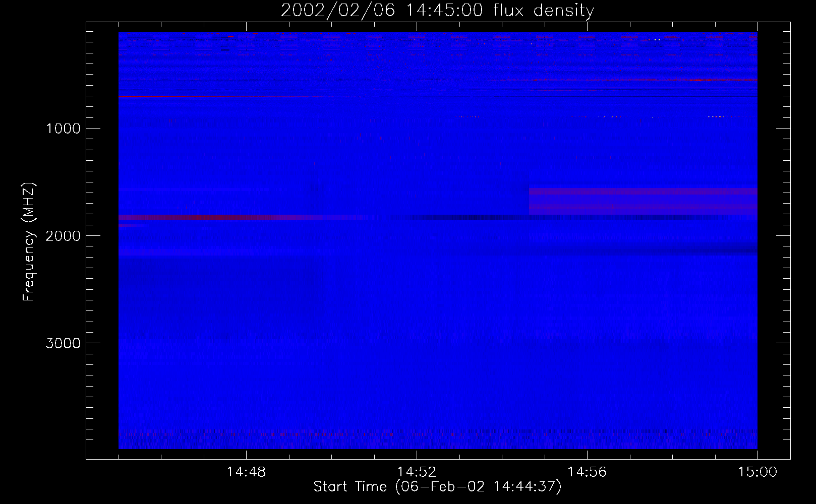This screenshot has height=504, width=816.
Task: Click the 14:48 time tick label
Action: click(x=246, y=472)
